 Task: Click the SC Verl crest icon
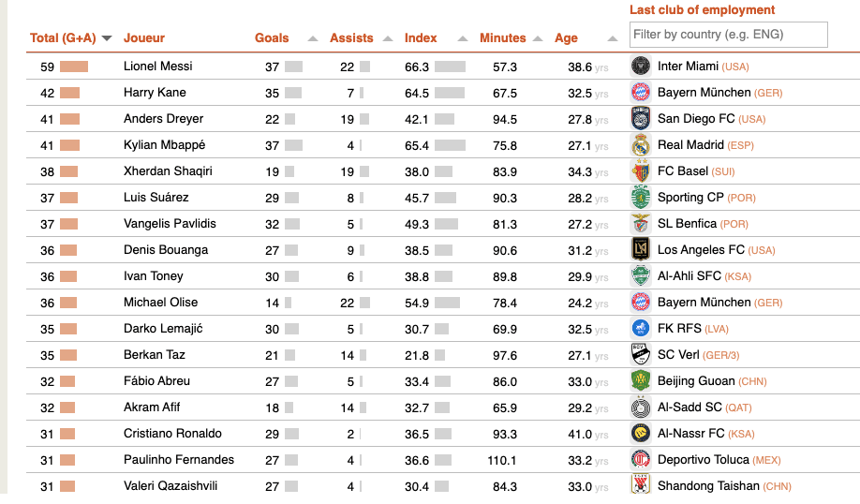[640, 355]
